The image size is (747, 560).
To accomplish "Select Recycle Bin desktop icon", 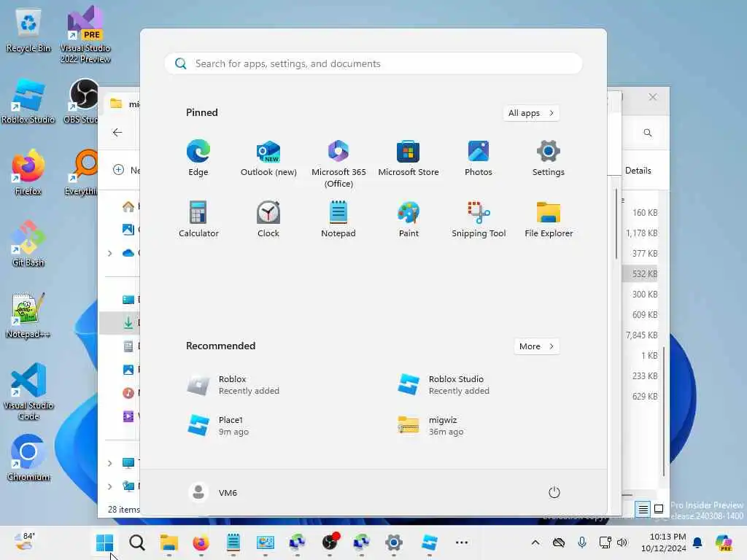I will tap(28, 31).
